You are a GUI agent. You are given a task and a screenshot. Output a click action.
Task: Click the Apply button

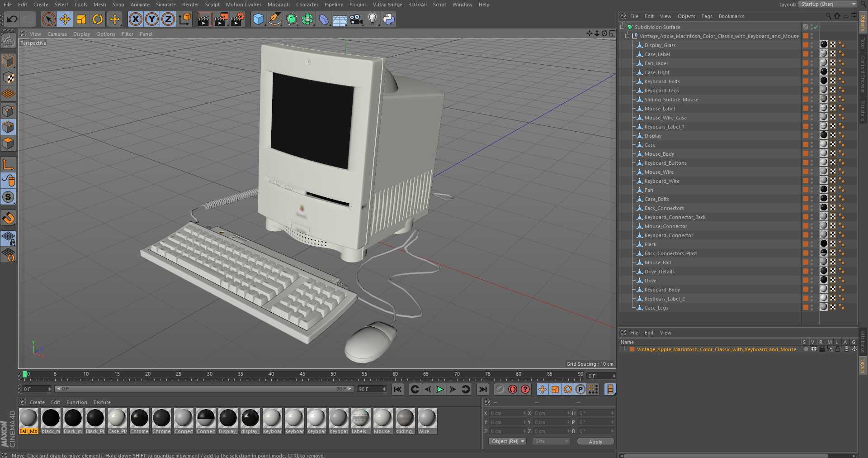[595, 442]
